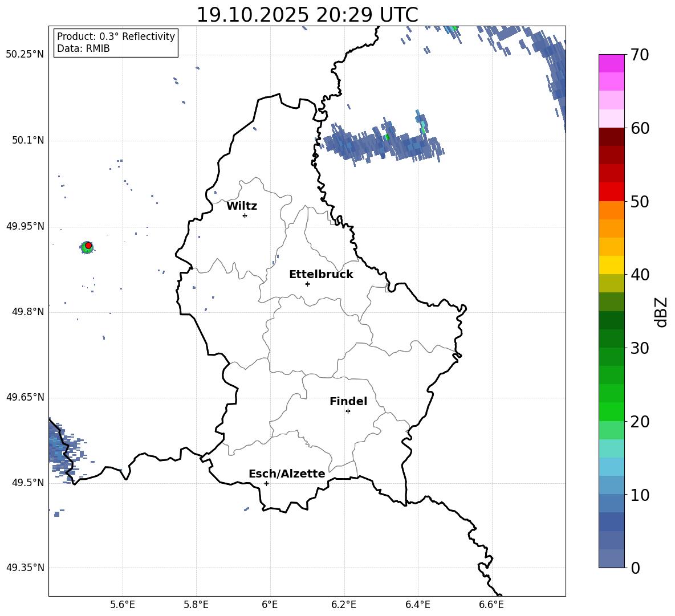Image resolution: width=675 pixels, height=616 pixels.
Task: Select the Findel city label
Action: 348,401
